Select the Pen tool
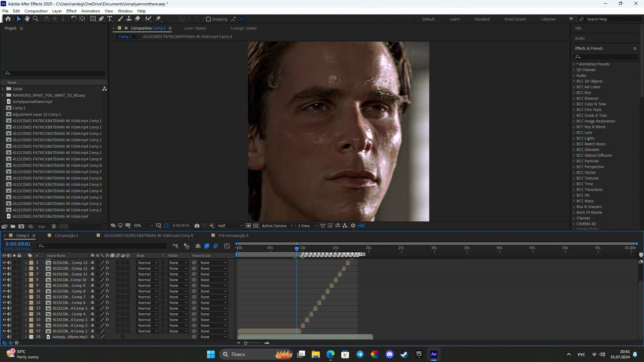Screen dimensions: 644x362 tap(101, 19)
